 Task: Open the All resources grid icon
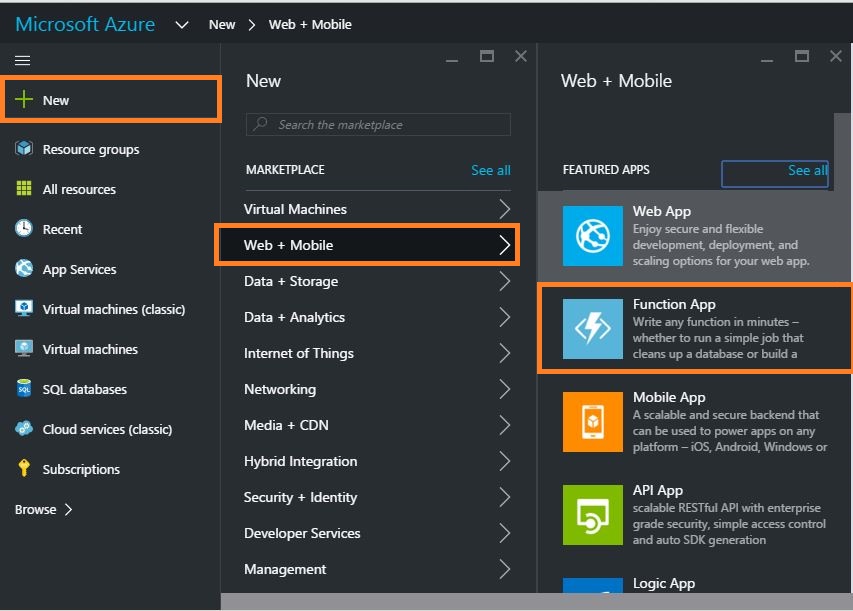point(24,189)
